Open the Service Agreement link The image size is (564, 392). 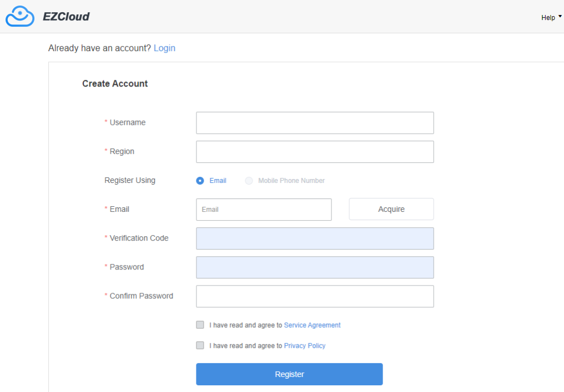tap(312, 325)
